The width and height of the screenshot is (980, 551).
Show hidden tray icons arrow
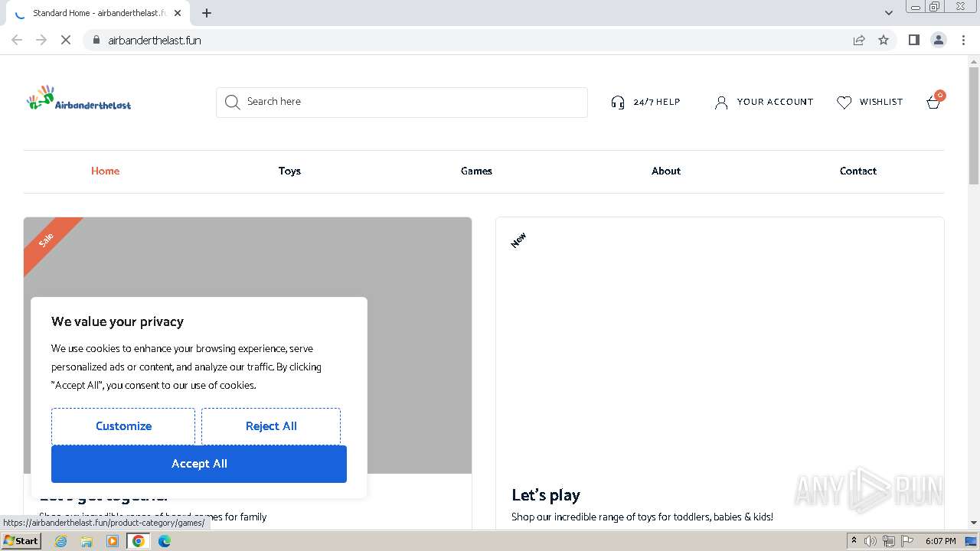(x=854, y=540)
